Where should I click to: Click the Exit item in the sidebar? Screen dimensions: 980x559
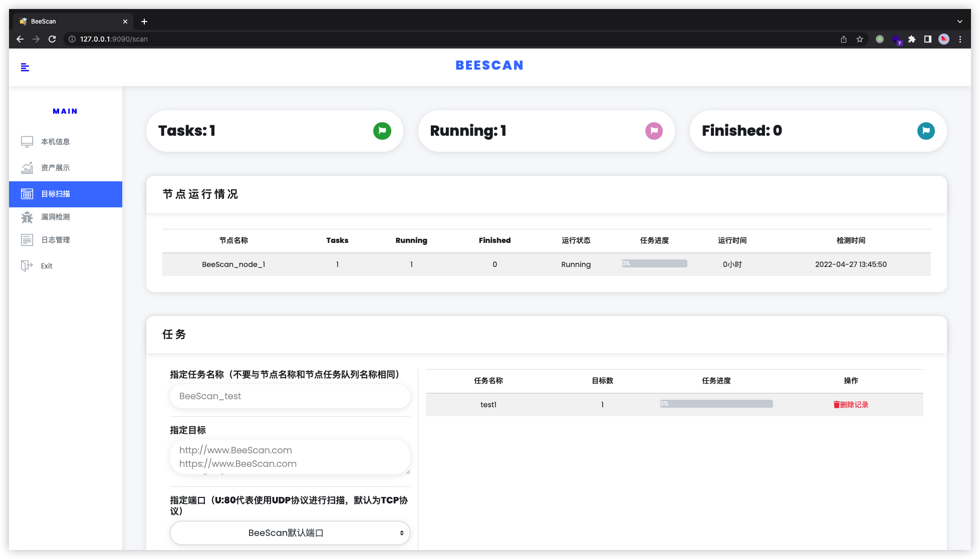click(x=46, y=266)
